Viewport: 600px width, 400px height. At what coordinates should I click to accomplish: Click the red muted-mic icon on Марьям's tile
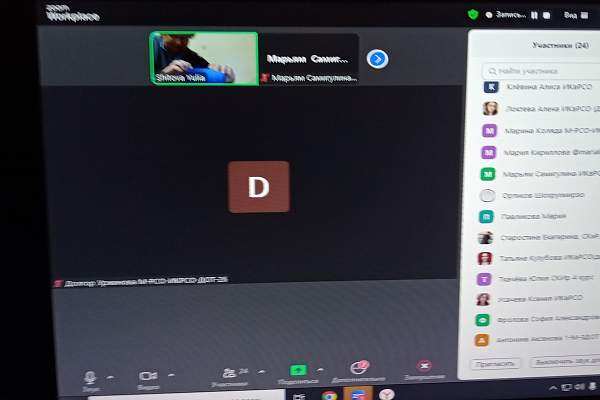pyautogui.click(x=264, y=78)
